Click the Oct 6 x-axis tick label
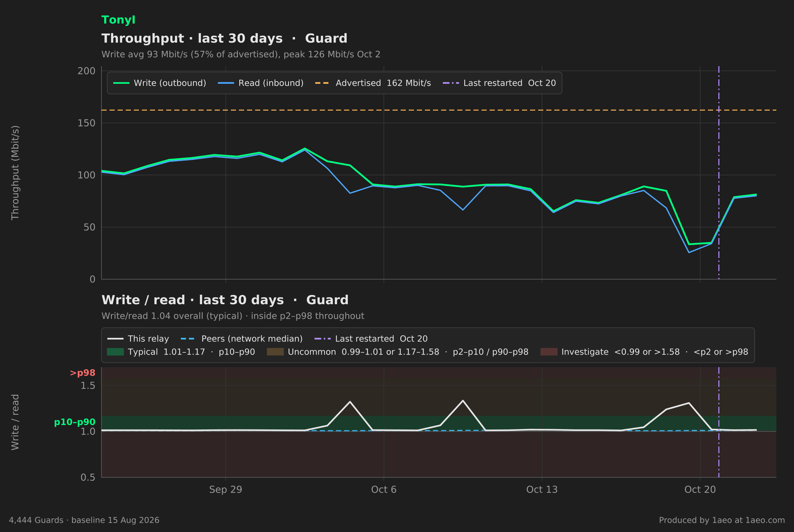 click(384, 490)
